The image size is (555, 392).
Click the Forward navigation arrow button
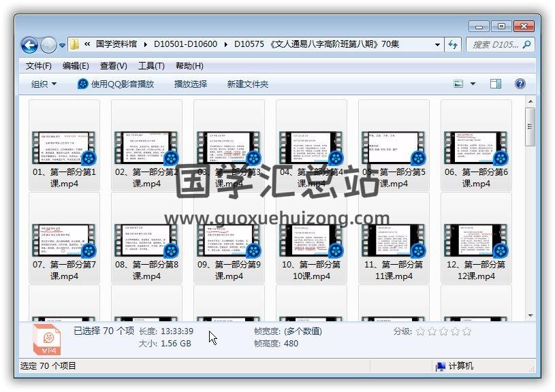(48, 45)
